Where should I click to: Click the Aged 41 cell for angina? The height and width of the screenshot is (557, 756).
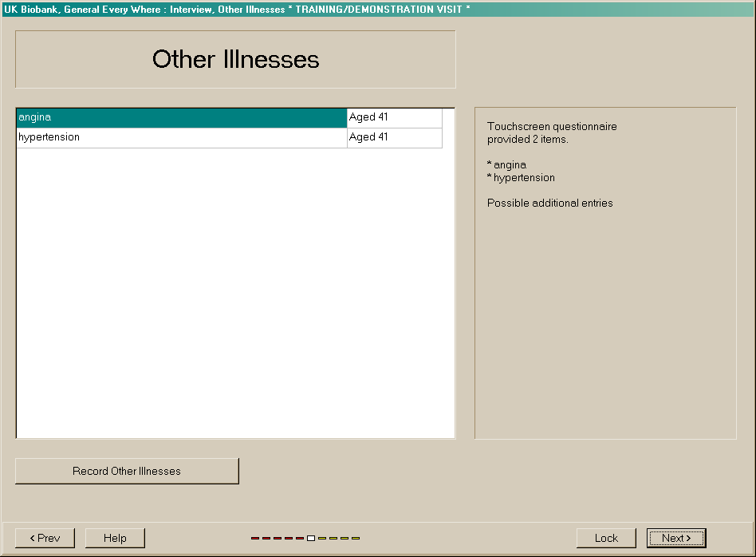click(x=394, y=118)
